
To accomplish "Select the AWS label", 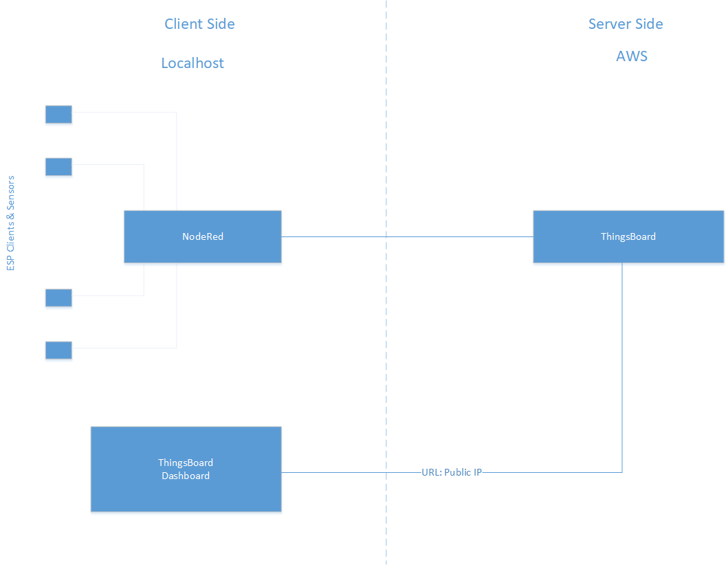I will click(x=632, y=56).
